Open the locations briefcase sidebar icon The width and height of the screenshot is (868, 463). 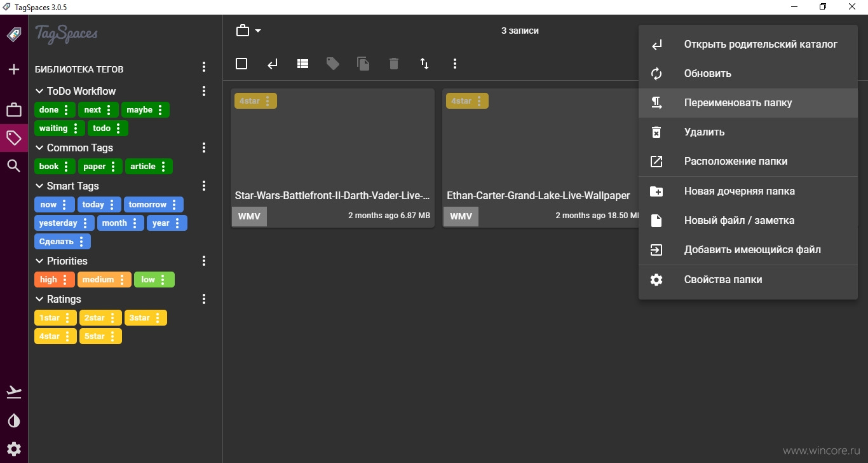click(x=14, y=110)
